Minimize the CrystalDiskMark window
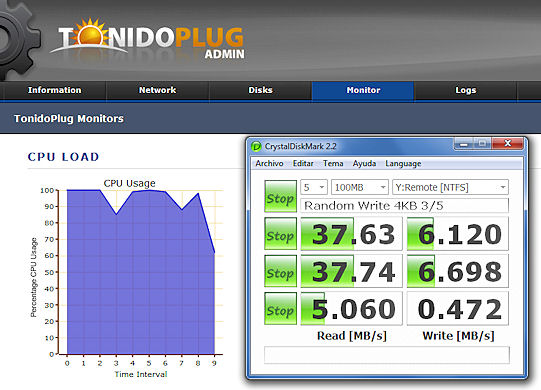Image resolution: width=541 pixels, height=390 pixels. pyautogui.click(x=464, y=144)
